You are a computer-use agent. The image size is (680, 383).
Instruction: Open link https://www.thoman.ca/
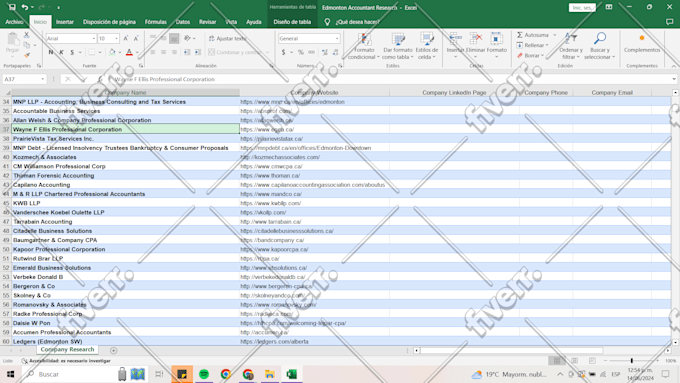[270, 176]
